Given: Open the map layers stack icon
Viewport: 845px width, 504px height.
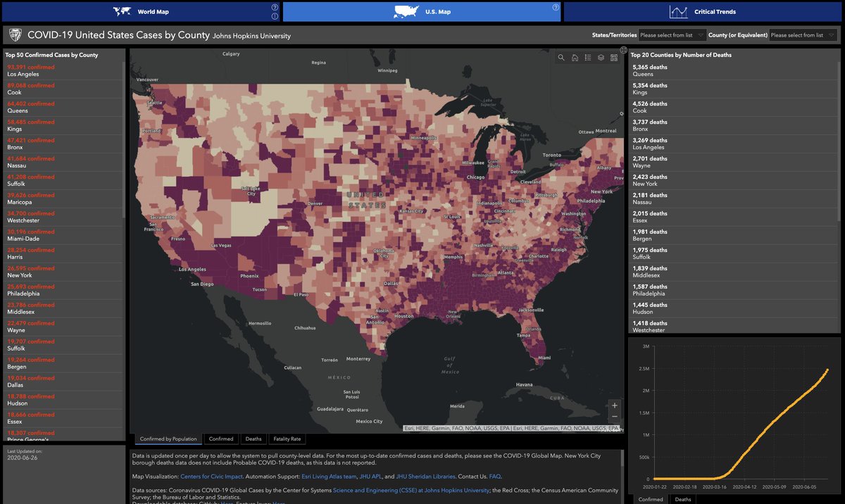Looking at the screenshot, I should (601, 58).
